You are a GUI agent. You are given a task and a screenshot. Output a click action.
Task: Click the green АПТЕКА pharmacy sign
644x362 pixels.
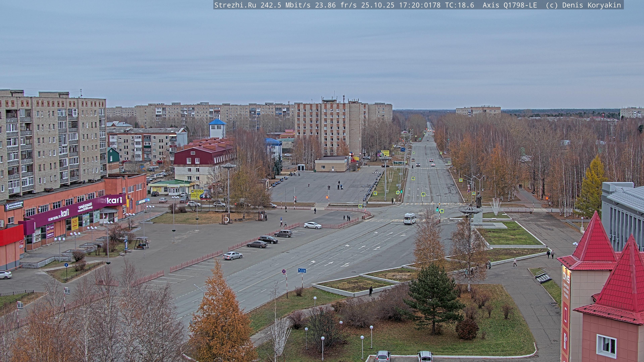tap(142, 202)
